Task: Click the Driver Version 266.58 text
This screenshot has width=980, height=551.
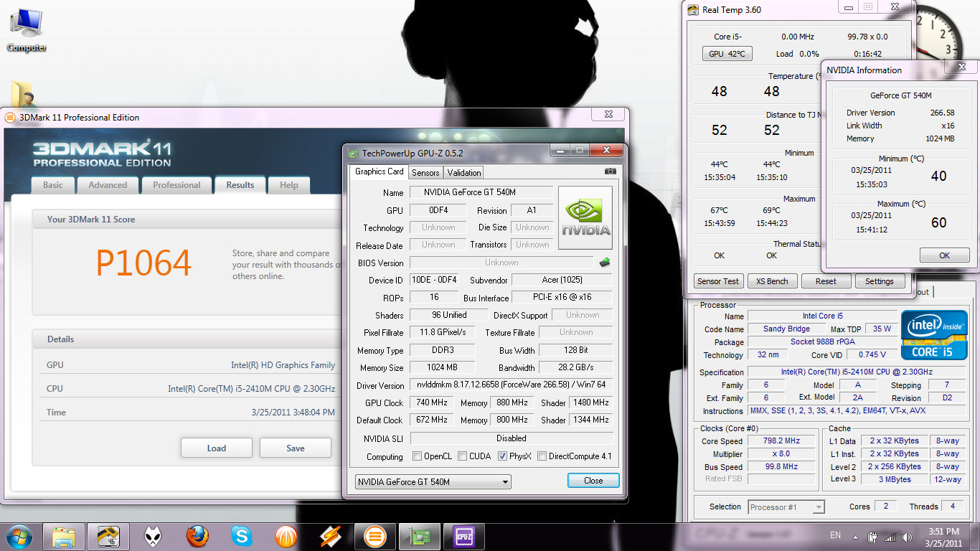Action: pyautogui.click(x=942, y=113)
